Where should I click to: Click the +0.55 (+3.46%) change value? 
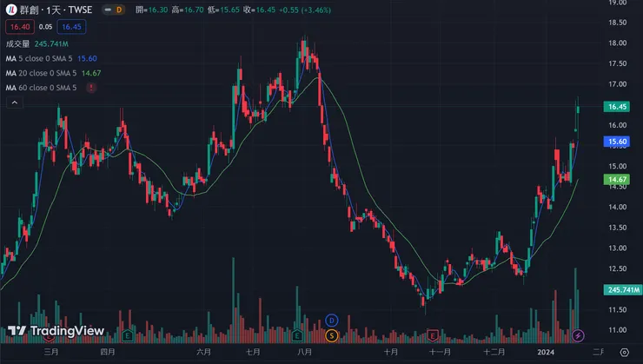[305, 10]
